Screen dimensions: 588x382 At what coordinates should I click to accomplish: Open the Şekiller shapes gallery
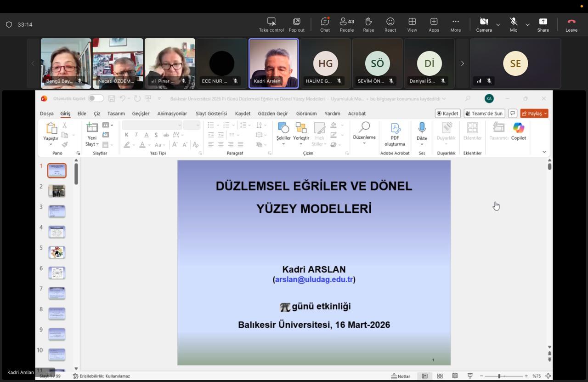(x=283, y=134)
